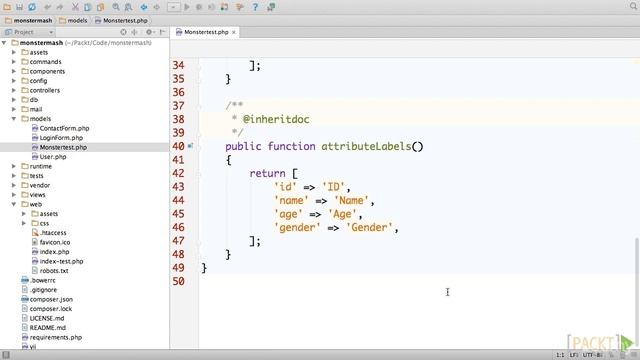Viewport: 640px width, 360px height.
Task: Click the Monstertest.php breadcrumb
Action: click(x=121, y=20)
